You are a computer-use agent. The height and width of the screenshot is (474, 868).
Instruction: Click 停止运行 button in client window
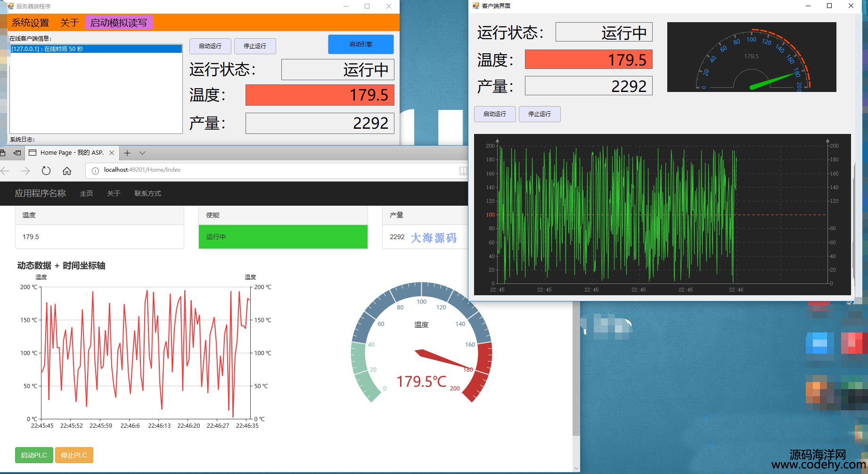(x=540, y=114)
